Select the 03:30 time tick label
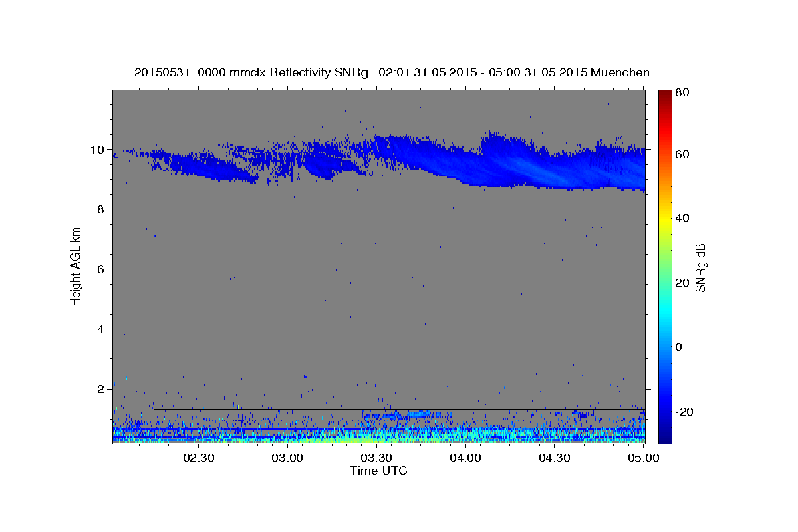 point(376,458)
